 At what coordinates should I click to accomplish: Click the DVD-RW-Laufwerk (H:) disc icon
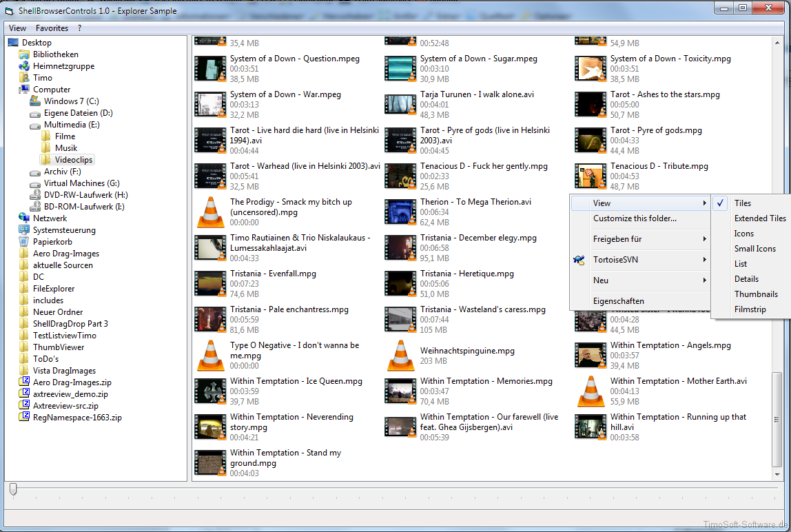(35, 195)
